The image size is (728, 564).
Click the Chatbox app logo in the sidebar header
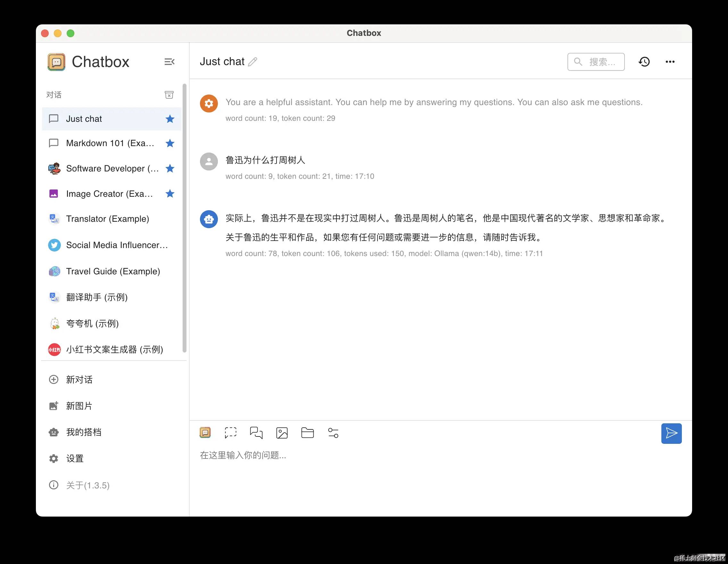pos(56,62)
